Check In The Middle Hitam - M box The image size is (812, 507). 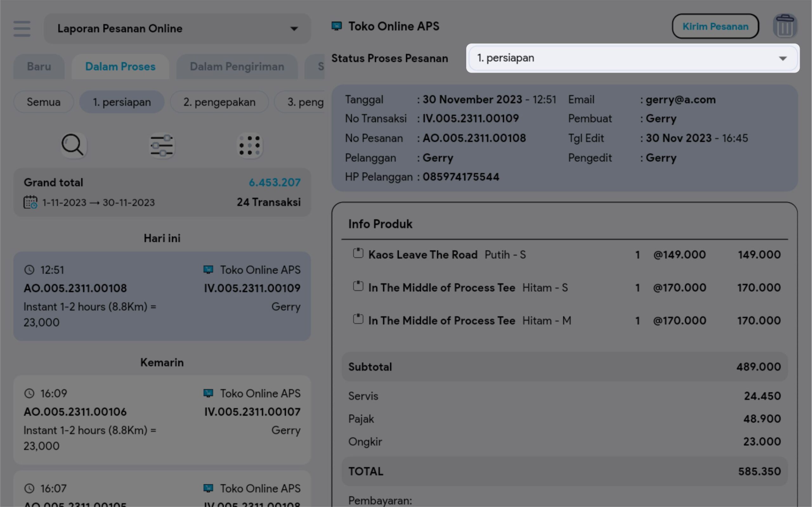358,319
